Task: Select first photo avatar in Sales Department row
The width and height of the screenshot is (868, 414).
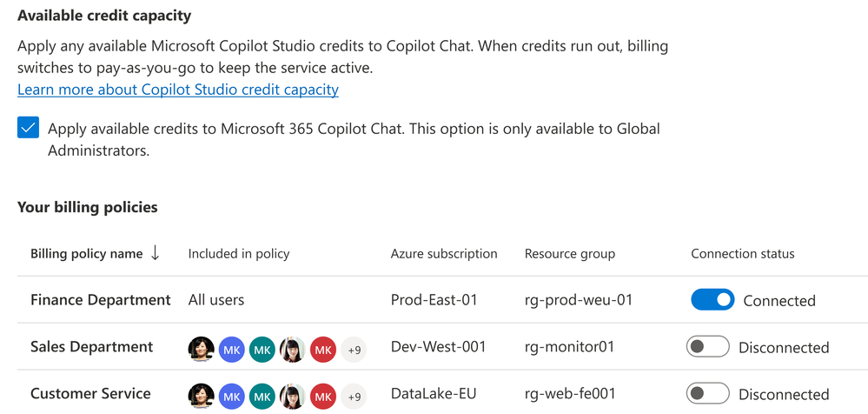Action: [202, 349]
